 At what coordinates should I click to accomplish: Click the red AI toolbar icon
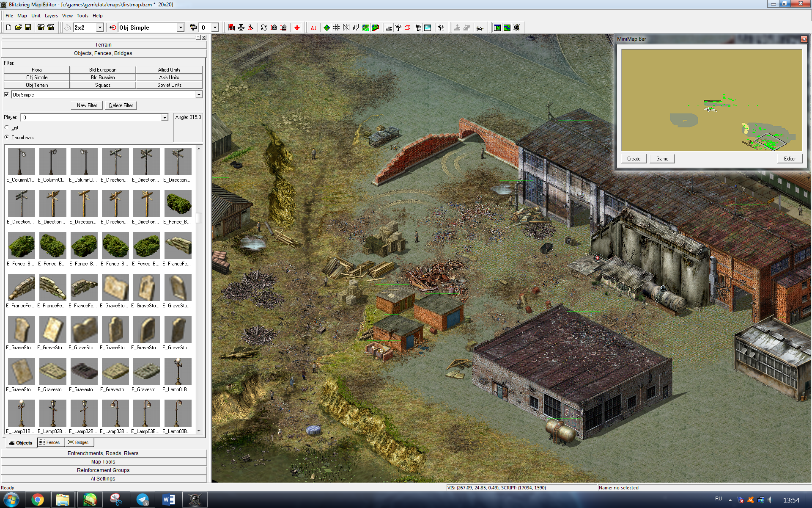click(x=313, y=28)
